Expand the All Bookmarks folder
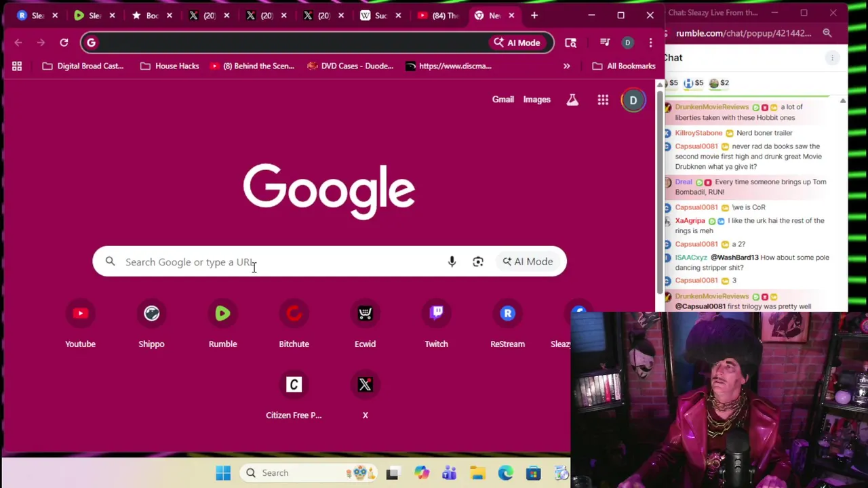 coord(623,66)
